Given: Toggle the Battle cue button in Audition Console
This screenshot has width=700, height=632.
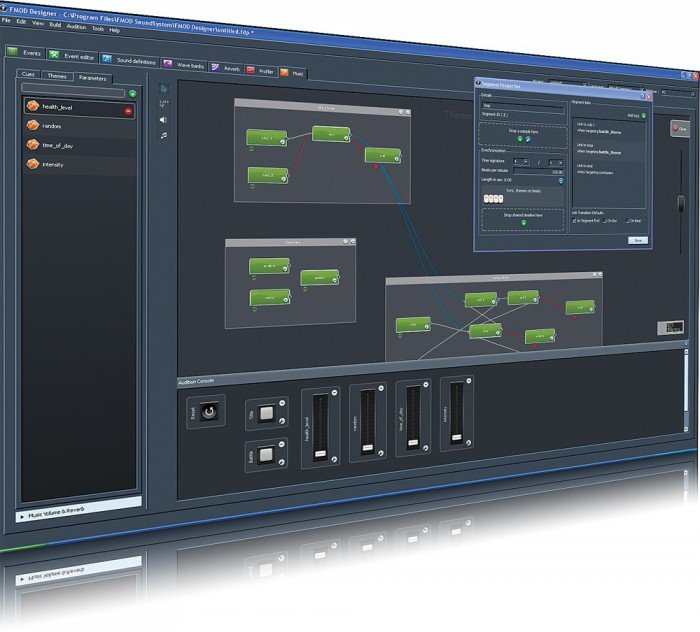Looking at the screenshot, I should (x=266, y=455).
